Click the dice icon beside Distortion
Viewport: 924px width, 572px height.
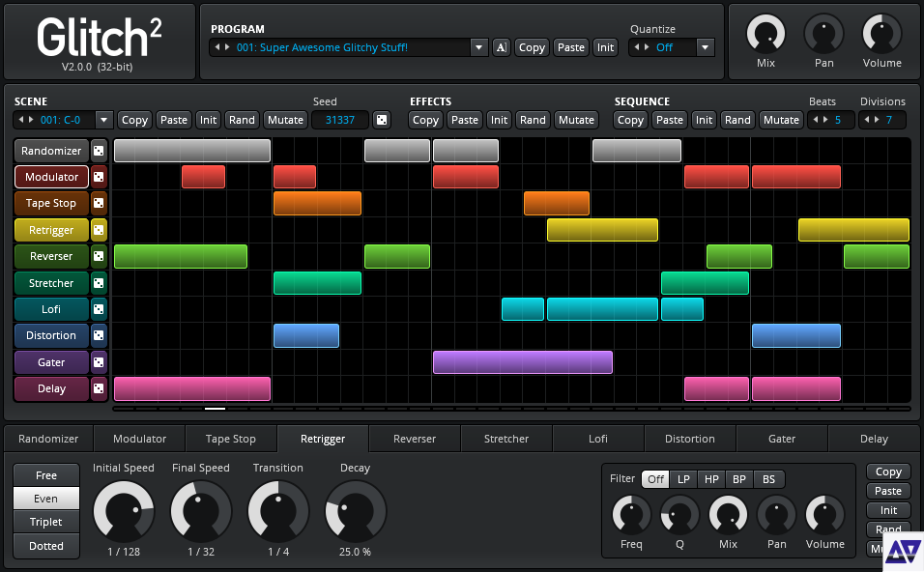[99, 335]
